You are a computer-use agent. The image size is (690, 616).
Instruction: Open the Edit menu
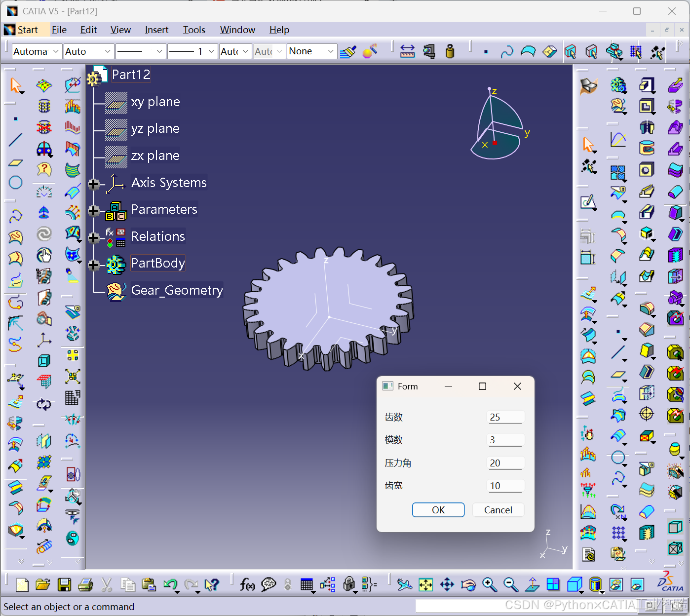(x=89, y=30)
